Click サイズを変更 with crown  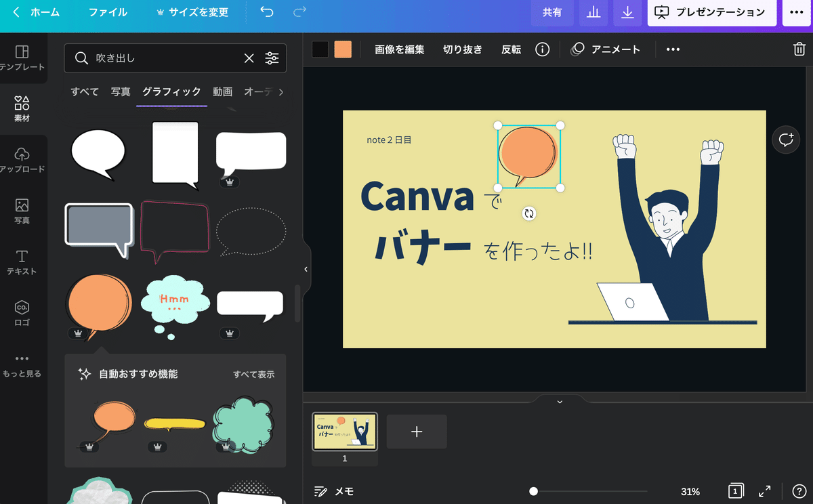[192, 12]
